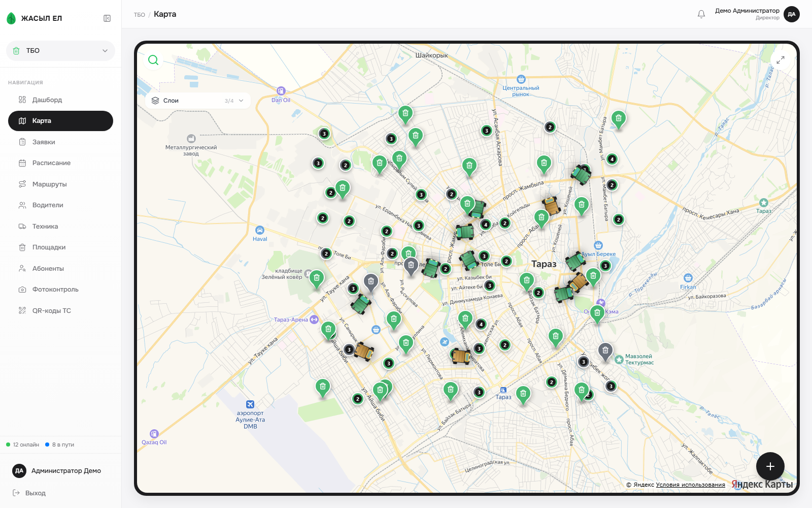Click gray bin marker near Мавзолей Тектурмас
Screen dimensions: 812x508
(605, 351)
